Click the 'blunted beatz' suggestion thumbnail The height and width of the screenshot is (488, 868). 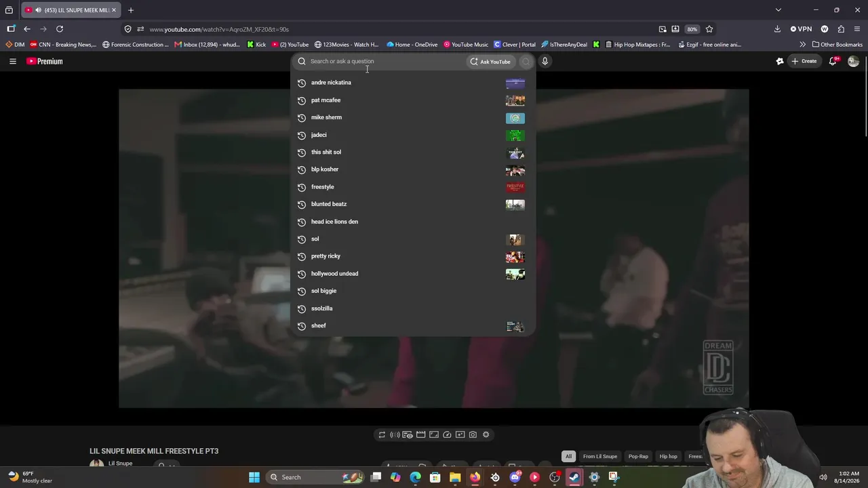coord(515,204)
